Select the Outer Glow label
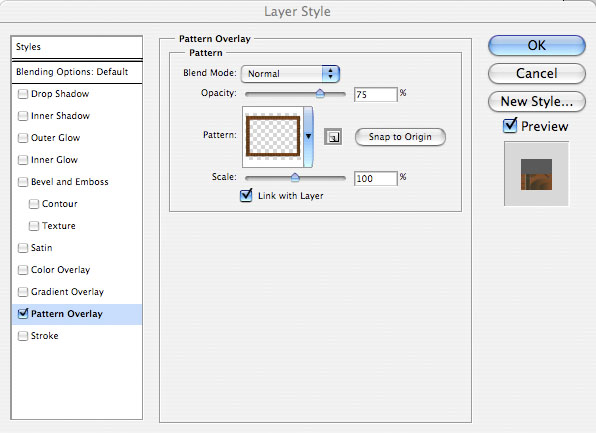Screen dimensions: 596x433 [55, 138]
